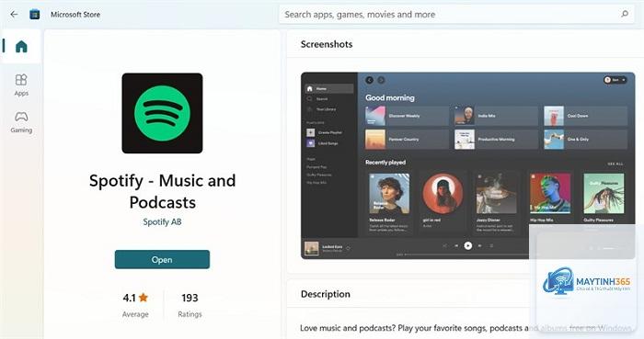
Task: Click the Open button for Spotify
Action: pyautogui.click(x=162, y=259)
